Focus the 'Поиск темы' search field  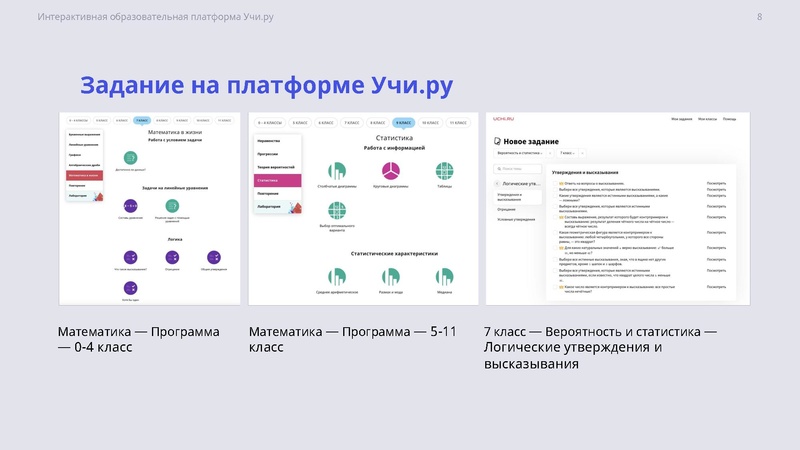tap(518, 169)
